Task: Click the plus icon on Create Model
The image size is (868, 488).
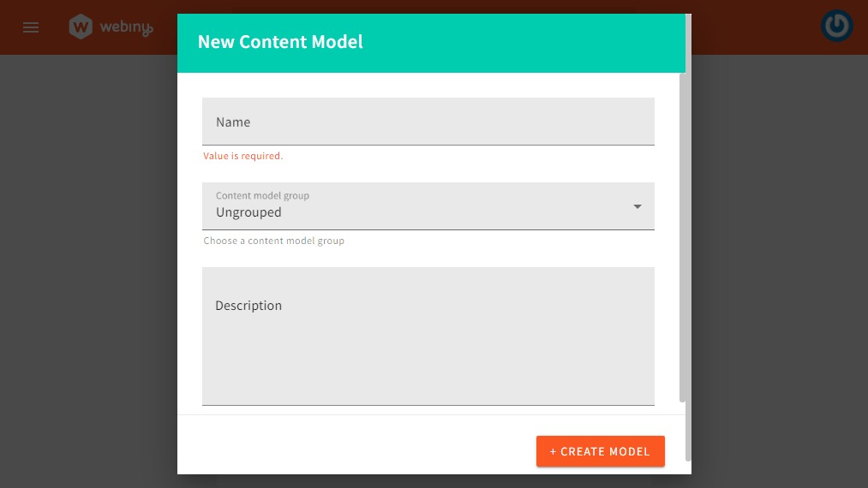Action: pos(554,452)
